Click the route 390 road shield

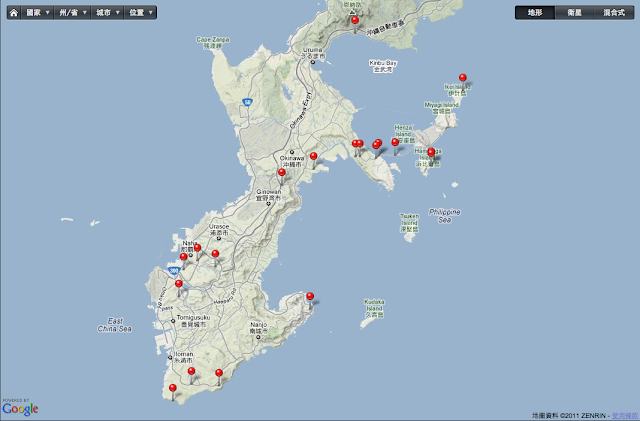[174, 271]
